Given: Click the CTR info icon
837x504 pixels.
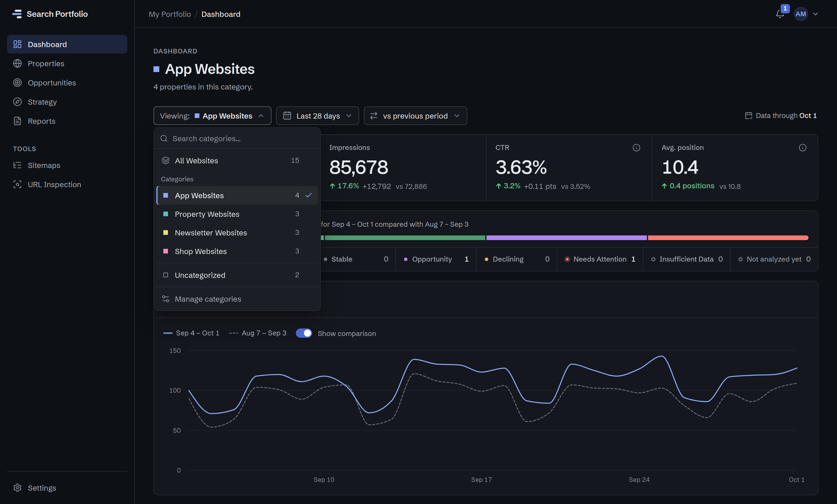Looking at the screenshot, I should 636,147.
